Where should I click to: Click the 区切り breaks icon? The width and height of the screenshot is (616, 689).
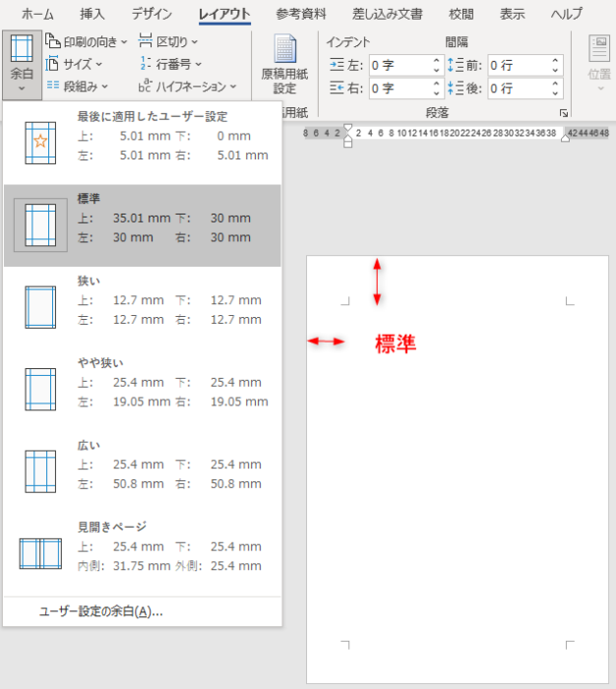[x=146, y=41]
